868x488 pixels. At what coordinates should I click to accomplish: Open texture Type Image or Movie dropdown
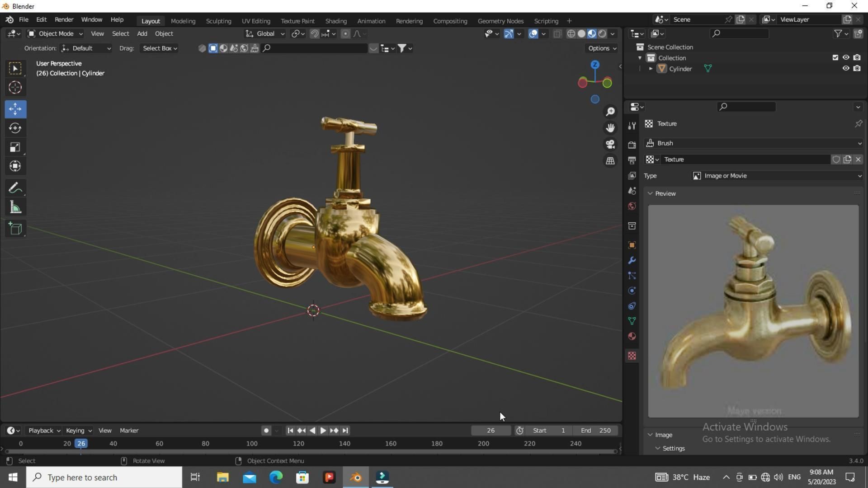(777, 176)
